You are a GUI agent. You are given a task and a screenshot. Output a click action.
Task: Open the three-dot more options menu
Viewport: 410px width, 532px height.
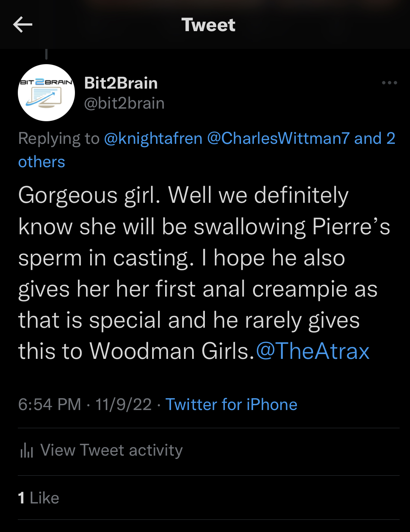389,83
